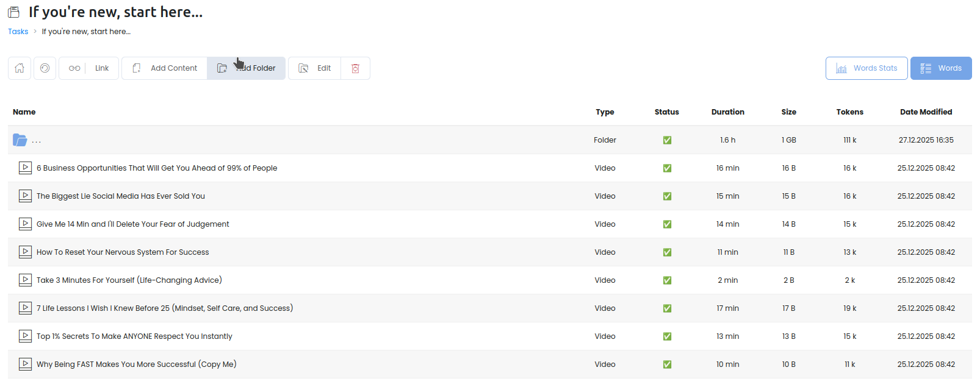
Task: Click status checkmark for Why Being FAST row
Action: 667,364
